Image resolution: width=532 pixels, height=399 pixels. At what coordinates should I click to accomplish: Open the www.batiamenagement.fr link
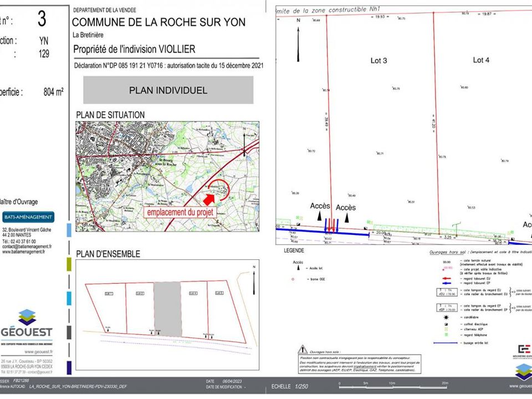click(23, 252)
